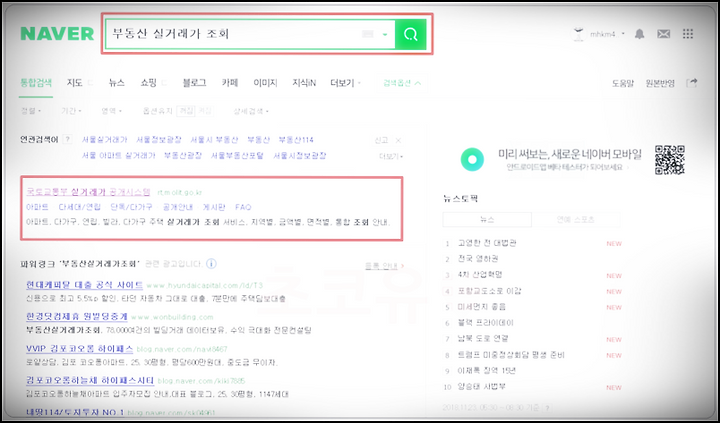Open the search box autocomplete arrow

pos(385,34)
